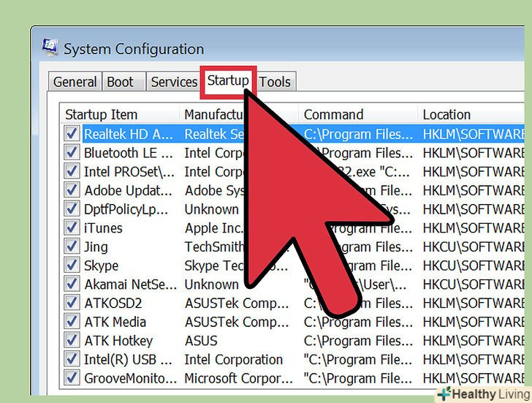
Task: Uncheck the ATK Hotkey startup entry
Action: click(x=72, y=341)
